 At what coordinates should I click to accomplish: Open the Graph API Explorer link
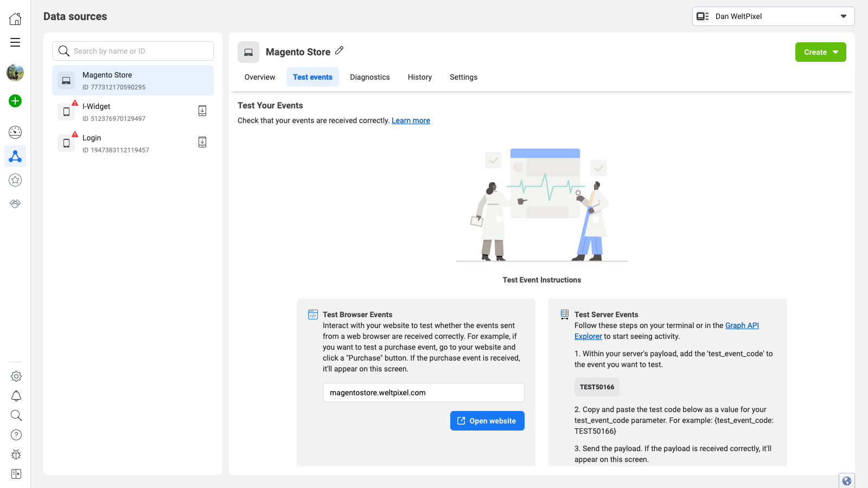(x=742, y=325)
